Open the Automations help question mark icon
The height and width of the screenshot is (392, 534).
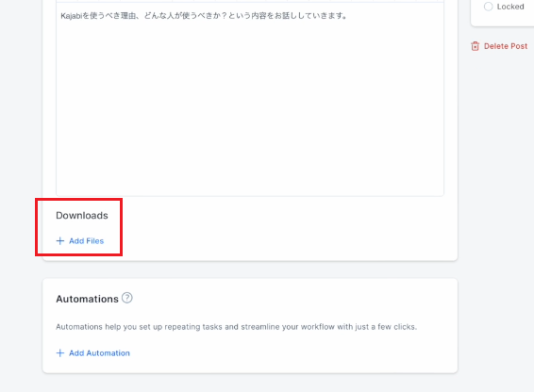tap(127, 298)
